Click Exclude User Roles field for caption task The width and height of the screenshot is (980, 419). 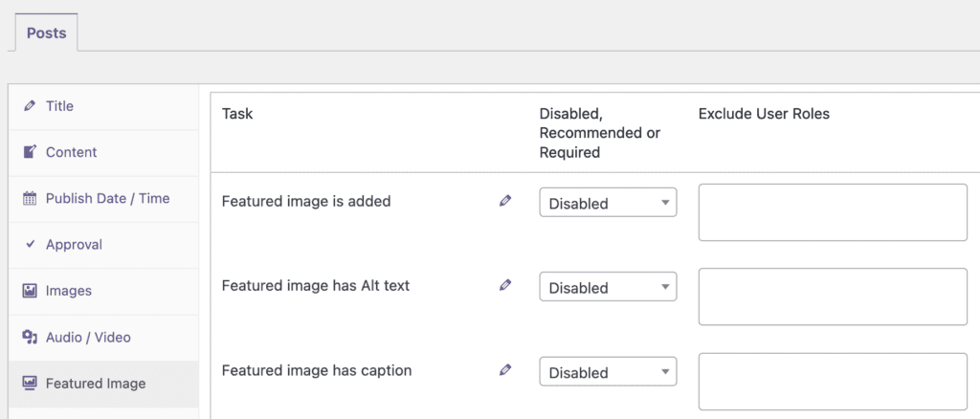[833, 382]
